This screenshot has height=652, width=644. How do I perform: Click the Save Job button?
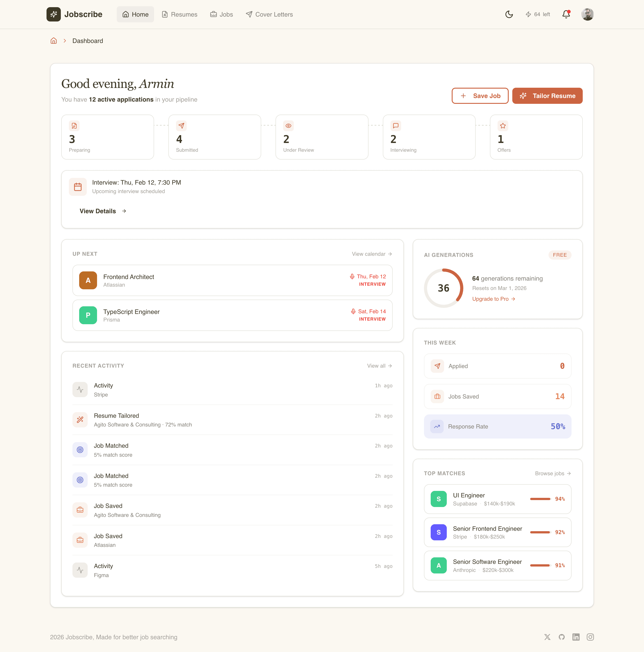pyautogui.click(x=480, y=96)
